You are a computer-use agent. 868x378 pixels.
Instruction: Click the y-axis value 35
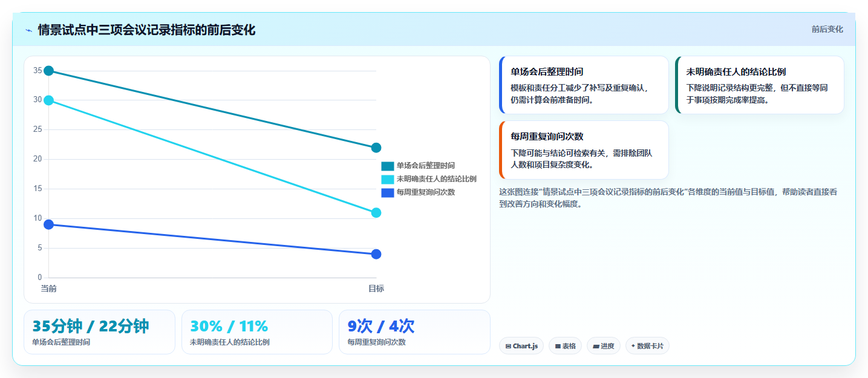[38, 71]
